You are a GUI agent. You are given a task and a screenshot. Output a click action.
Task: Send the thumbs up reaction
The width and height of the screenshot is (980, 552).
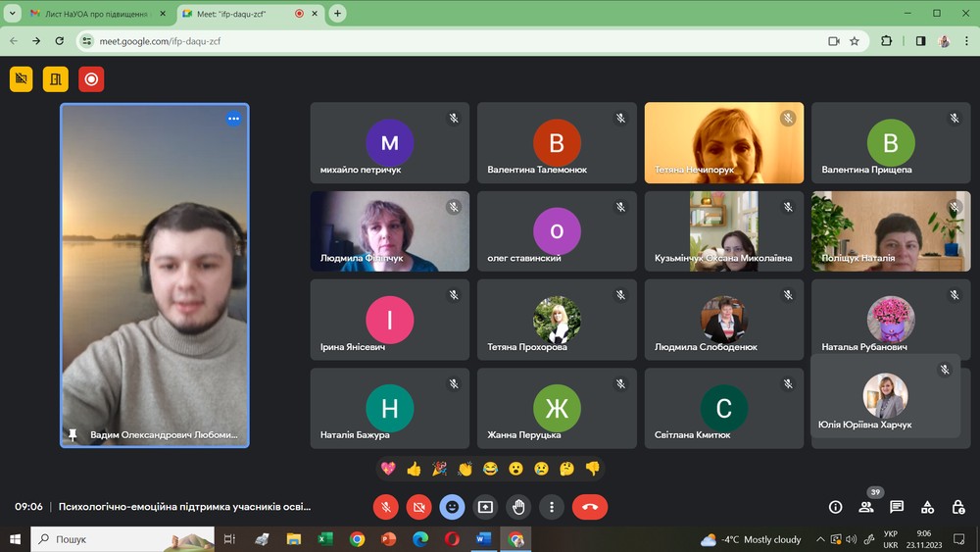tap(414, 469)
